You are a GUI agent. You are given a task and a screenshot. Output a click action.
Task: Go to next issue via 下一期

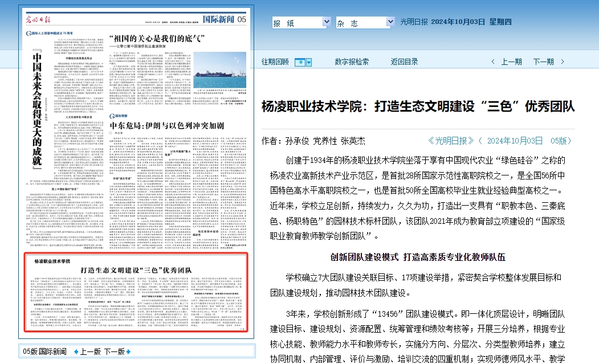point(543,62)
